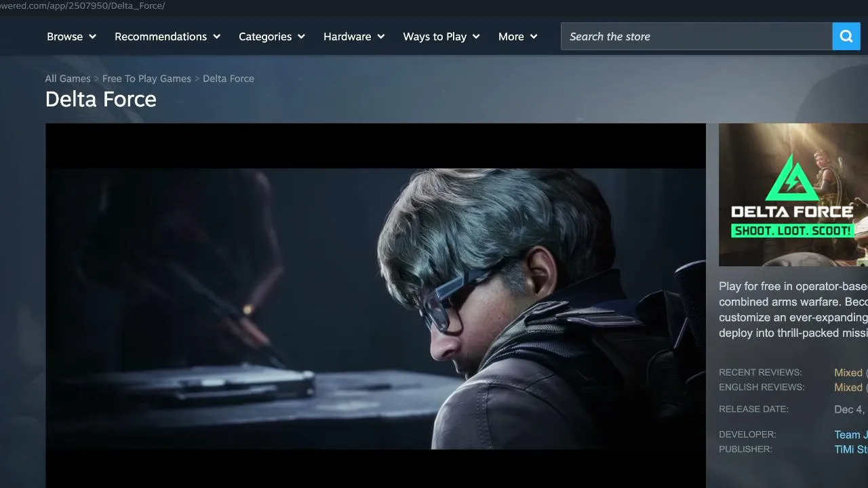Expand the Ways to Play chevron
This screenshot has width=868, height=488.
tap(476, 37)
